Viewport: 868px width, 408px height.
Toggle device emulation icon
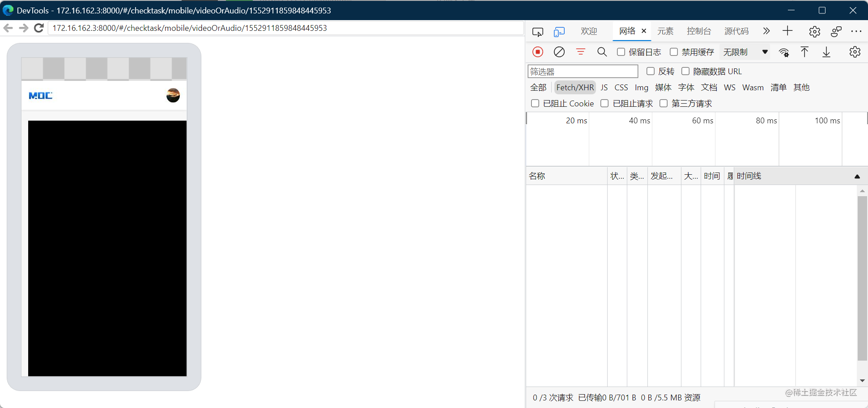pyautogui.click(x=559, y=32)
